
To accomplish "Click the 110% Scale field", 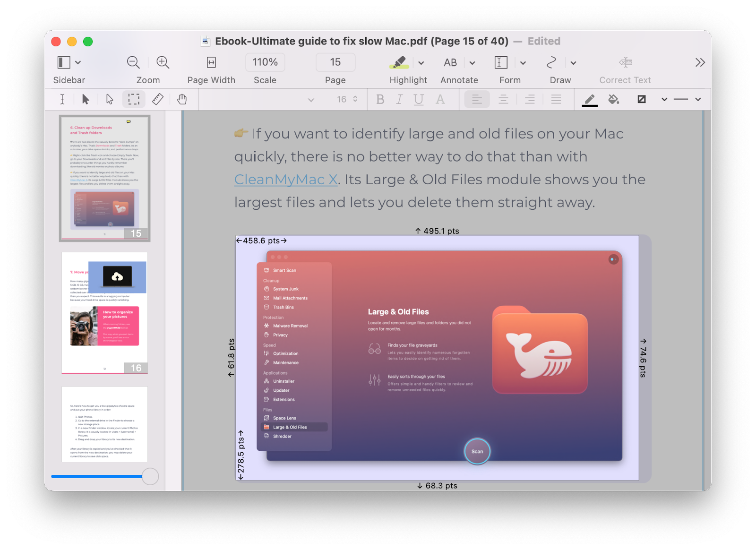I will 265,62.
